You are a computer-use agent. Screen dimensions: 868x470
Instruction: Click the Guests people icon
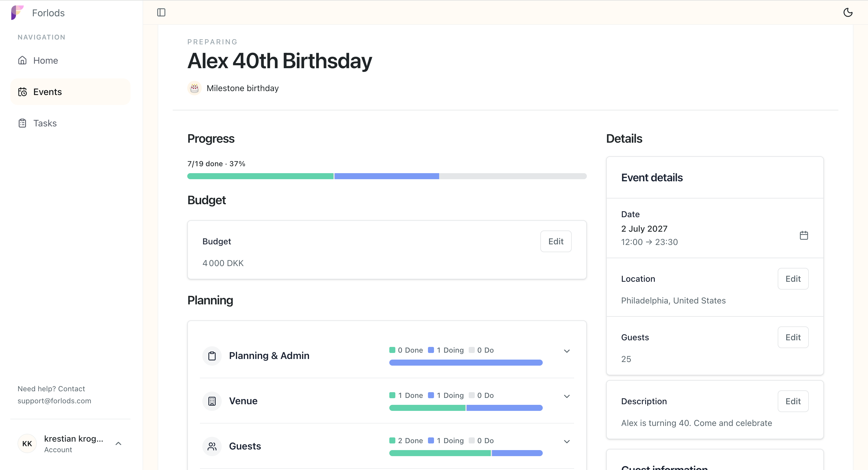point(212,446)
